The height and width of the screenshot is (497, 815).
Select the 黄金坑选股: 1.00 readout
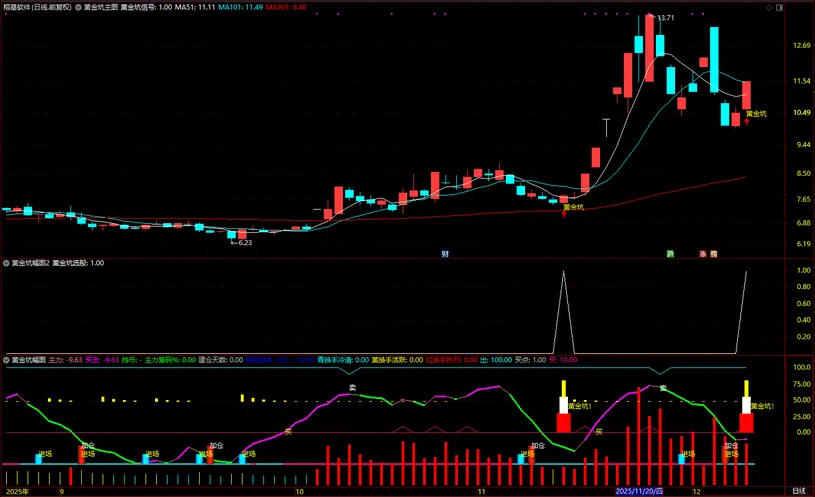(78, 263)
